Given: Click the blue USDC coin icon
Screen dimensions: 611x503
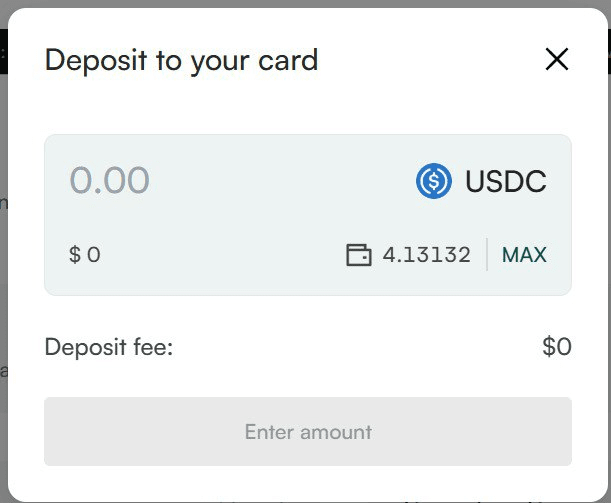Looking at the screenshot, I should point(434,181).
